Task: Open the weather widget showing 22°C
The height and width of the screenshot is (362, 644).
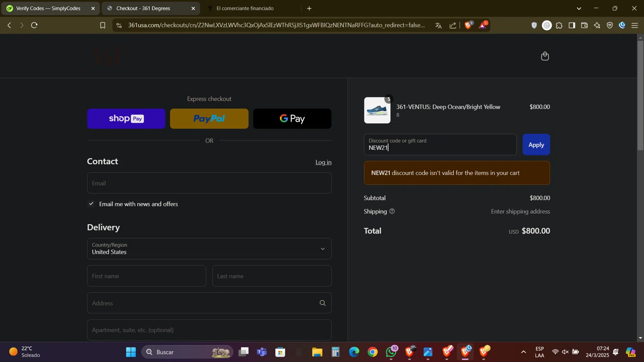Action: pos(26,352)
